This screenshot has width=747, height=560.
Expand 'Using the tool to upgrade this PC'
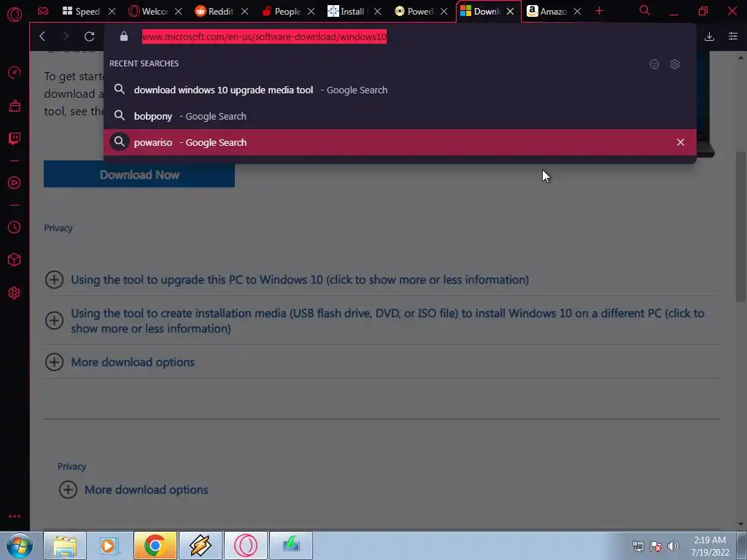300,279
